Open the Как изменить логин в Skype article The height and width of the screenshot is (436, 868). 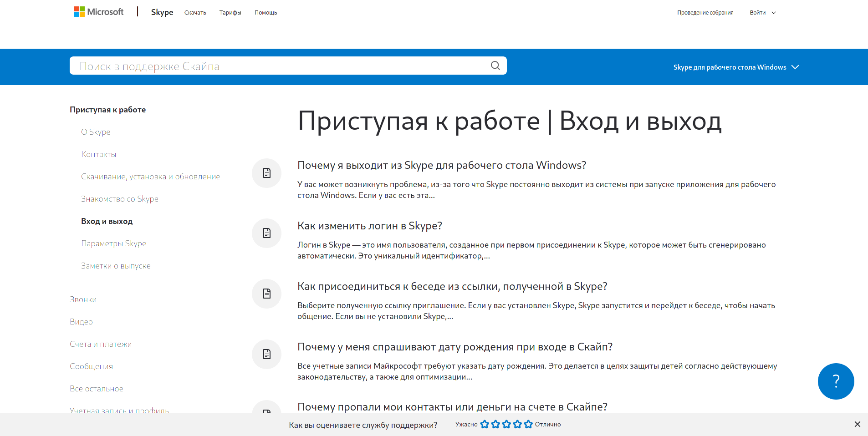369,226
